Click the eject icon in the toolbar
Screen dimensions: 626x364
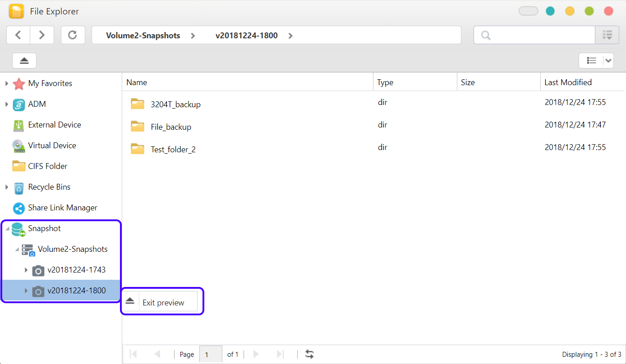(24, 60)
